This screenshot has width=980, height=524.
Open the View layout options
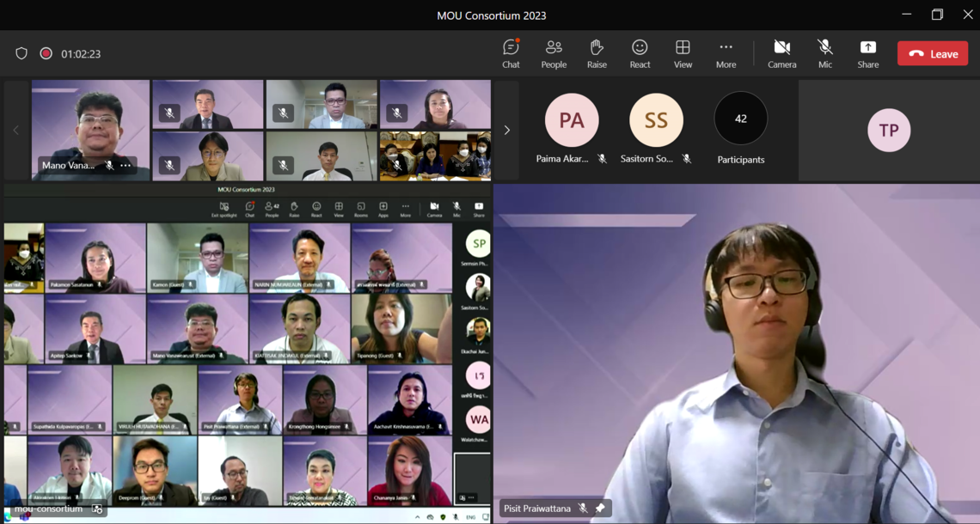(683, 53)
